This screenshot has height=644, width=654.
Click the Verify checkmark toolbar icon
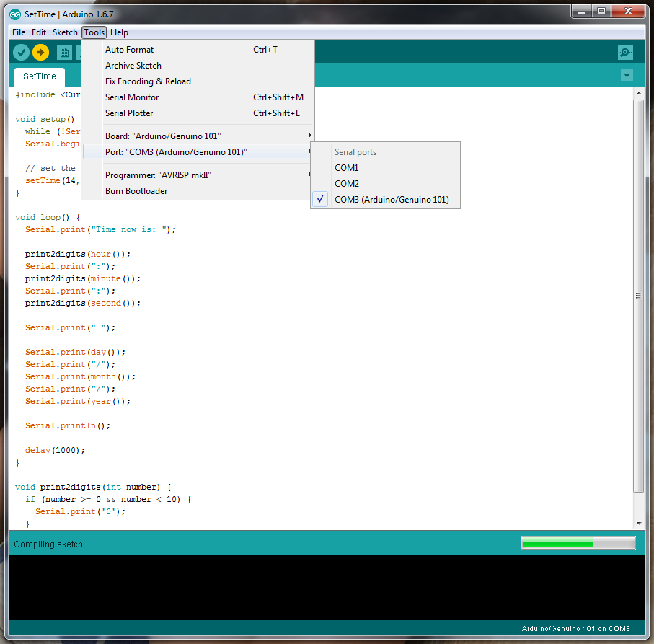point(21,52)
